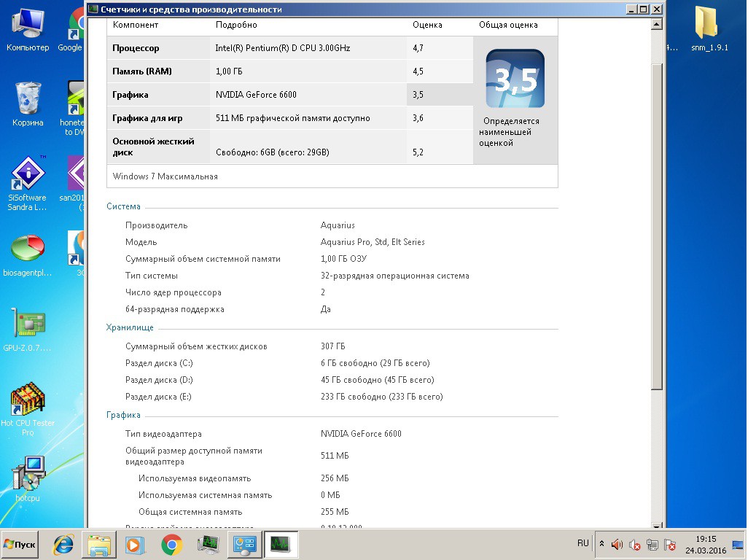Viewport: 756px width, 560px height.
Task: Click the RU input language indicator
Action: (x=583, y=544)
